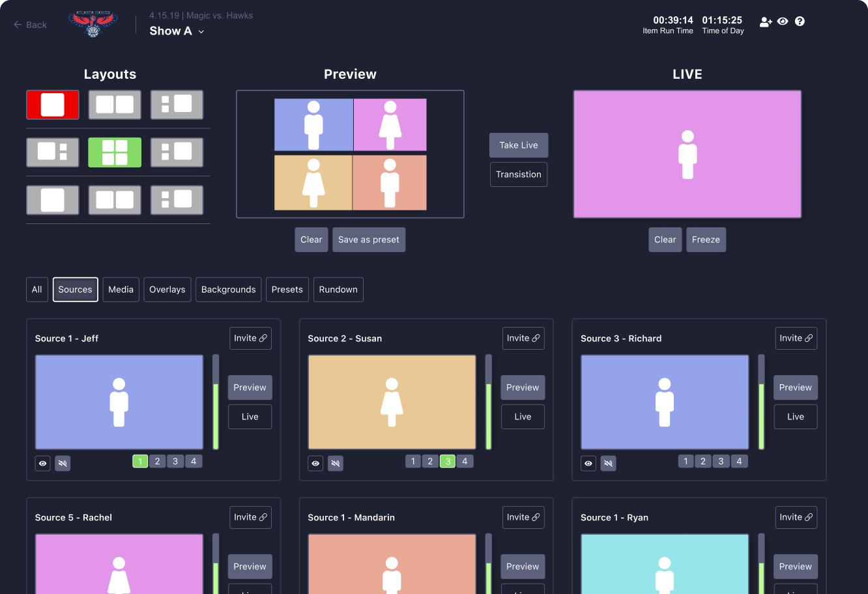The image size is (868, 594).
Task: Take Source 3 - Richard Live
Action: 796,417
